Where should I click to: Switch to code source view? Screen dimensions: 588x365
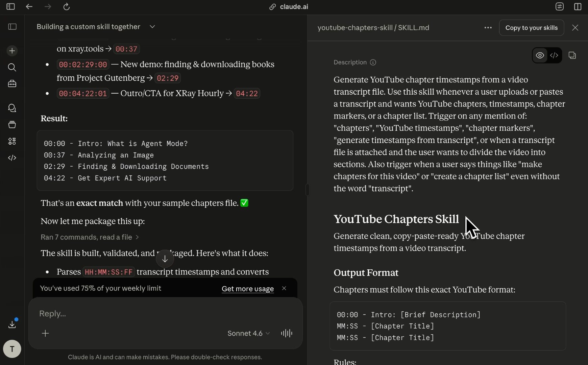coord(554,55)
